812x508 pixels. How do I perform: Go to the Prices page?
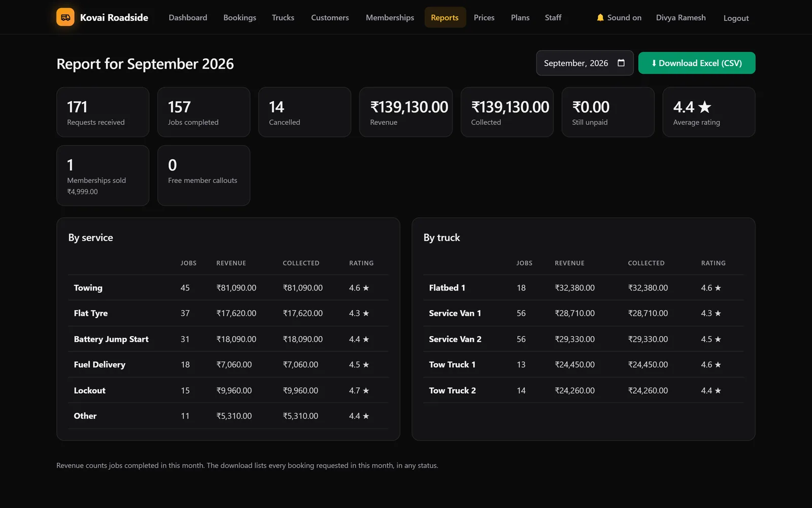tap(484, 17)
